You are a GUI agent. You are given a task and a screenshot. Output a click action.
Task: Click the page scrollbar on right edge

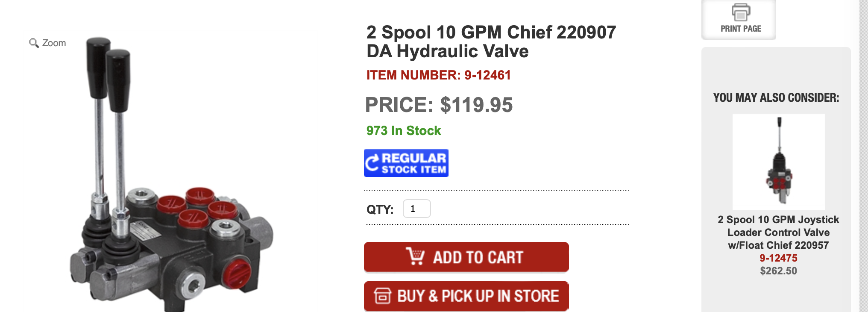(x=863, y=156)
